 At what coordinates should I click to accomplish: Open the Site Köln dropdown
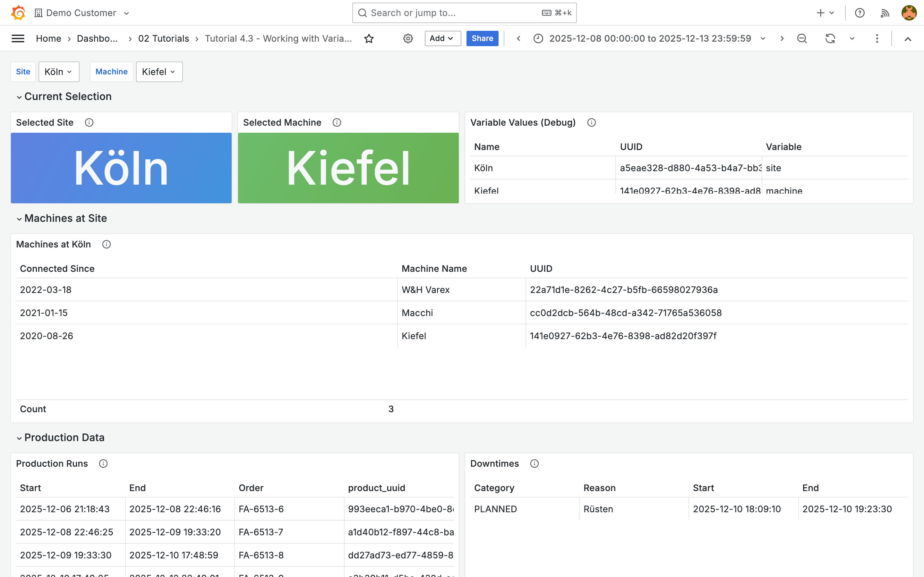pyautogui.click(x=59, y=72)
